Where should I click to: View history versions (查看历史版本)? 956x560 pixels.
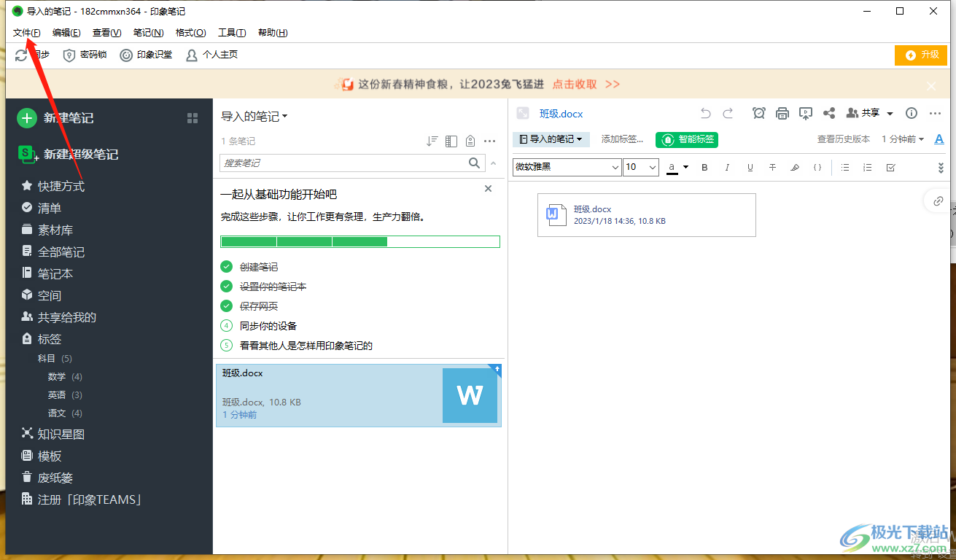point(843,139)
